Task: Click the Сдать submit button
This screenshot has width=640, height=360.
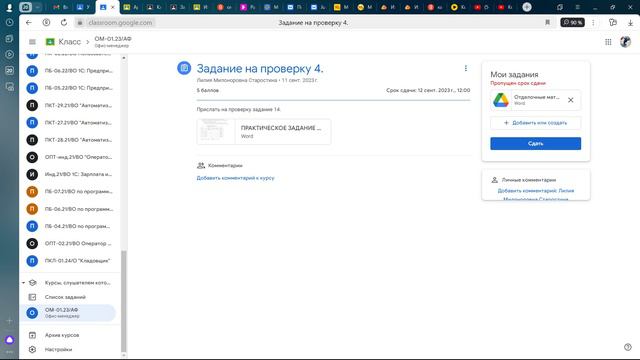Action: pyautogui.click(x=536, y=144)
